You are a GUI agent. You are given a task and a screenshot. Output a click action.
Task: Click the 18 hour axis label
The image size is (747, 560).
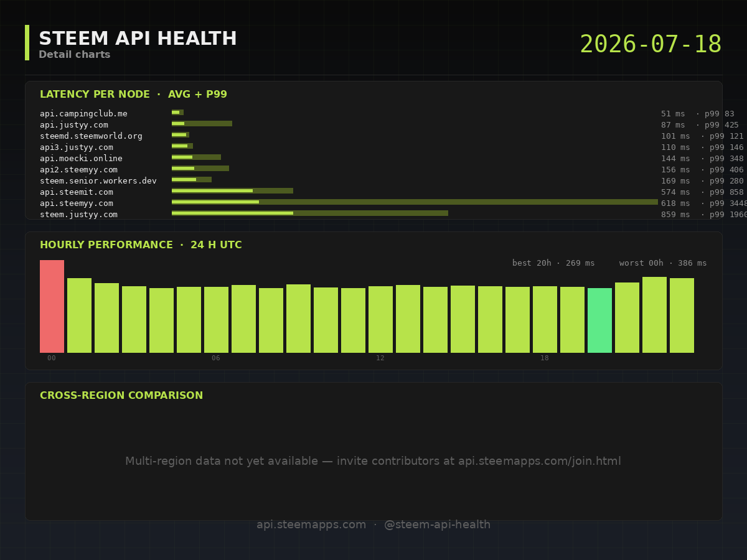click(545, 358)
